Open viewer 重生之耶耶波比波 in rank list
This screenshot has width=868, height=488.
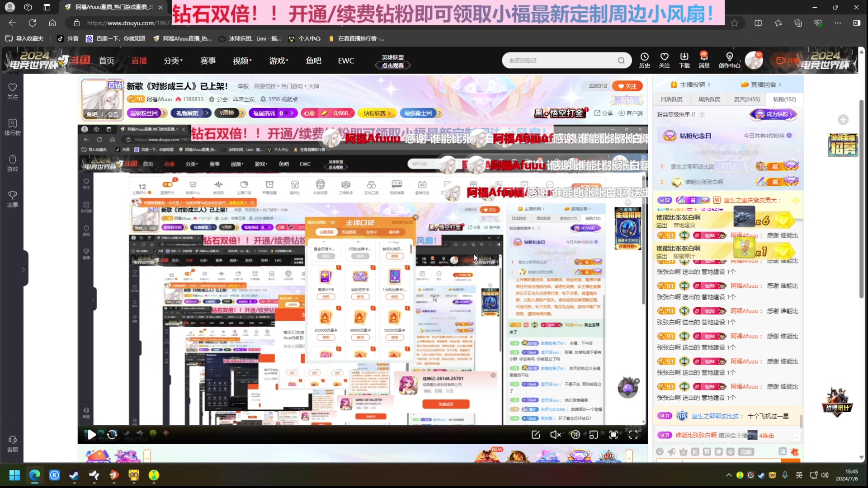pyautogui.click(x=692, y=167)
